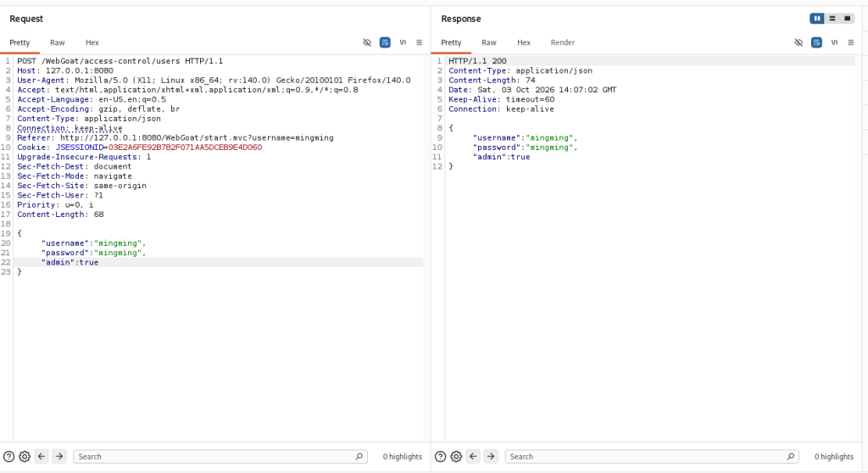868x473 pixels.
Task: Open the Response Render tab
Action: click(x=563, y=42)
